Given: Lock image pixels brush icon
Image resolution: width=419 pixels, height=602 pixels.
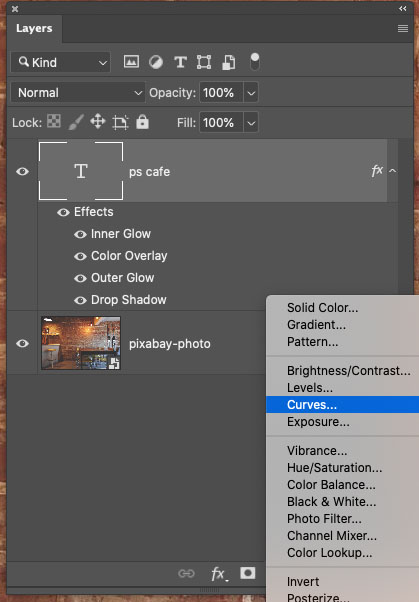Looking at the screenshot, I should click(76, 122).
